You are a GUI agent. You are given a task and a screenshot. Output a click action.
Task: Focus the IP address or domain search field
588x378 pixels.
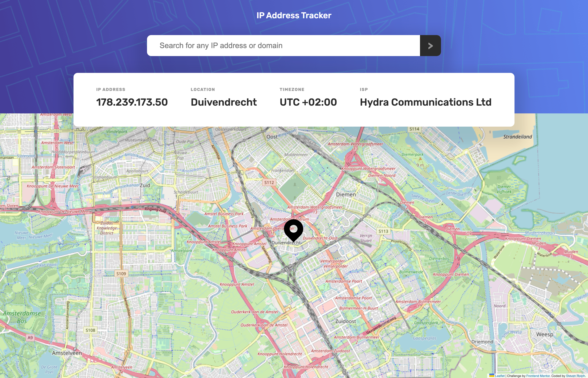point(283,46)
